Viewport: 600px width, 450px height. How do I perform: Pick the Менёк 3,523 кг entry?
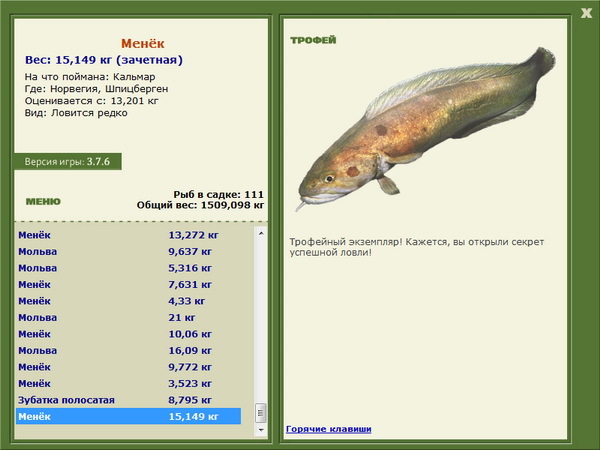click(x=128, y=383)
